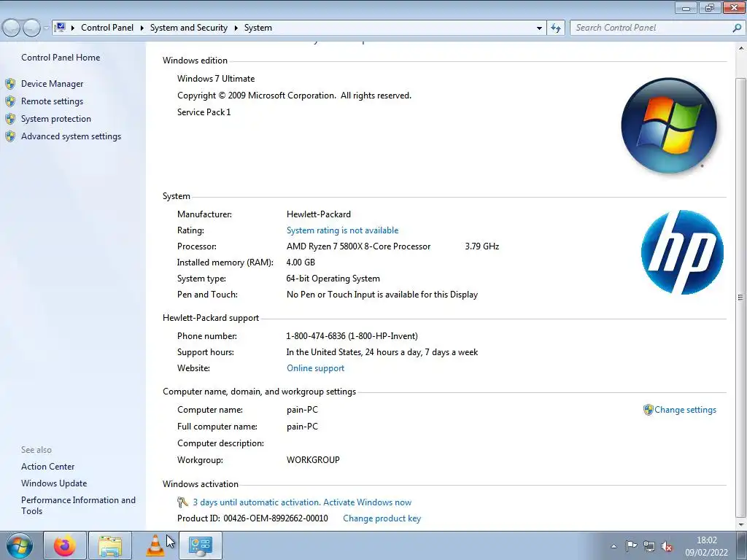Open System protection link
The width and height of the screenshot is (747, 560).
click(x=55, y=119)
